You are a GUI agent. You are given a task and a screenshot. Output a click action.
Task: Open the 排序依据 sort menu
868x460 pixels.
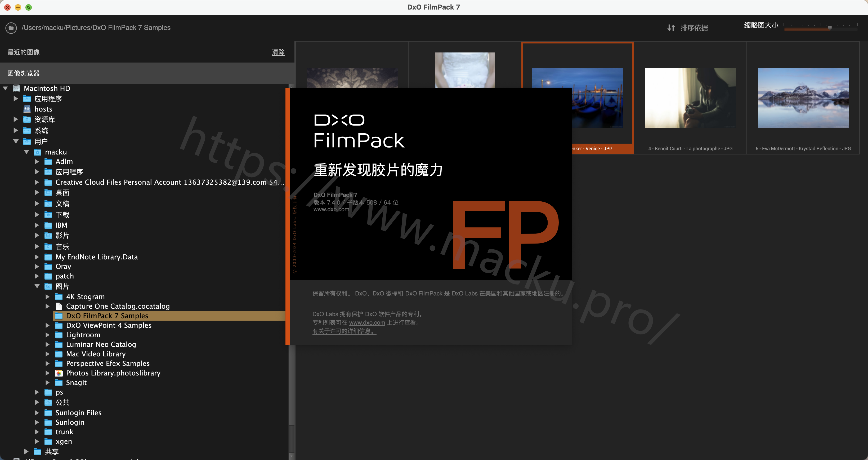point(694,28)
